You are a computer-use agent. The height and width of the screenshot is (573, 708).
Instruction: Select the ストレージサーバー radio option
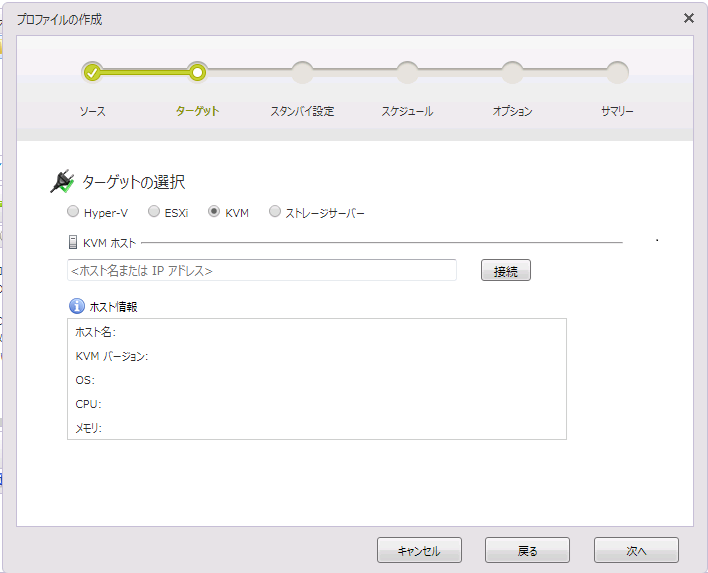[x=275, y=211]
